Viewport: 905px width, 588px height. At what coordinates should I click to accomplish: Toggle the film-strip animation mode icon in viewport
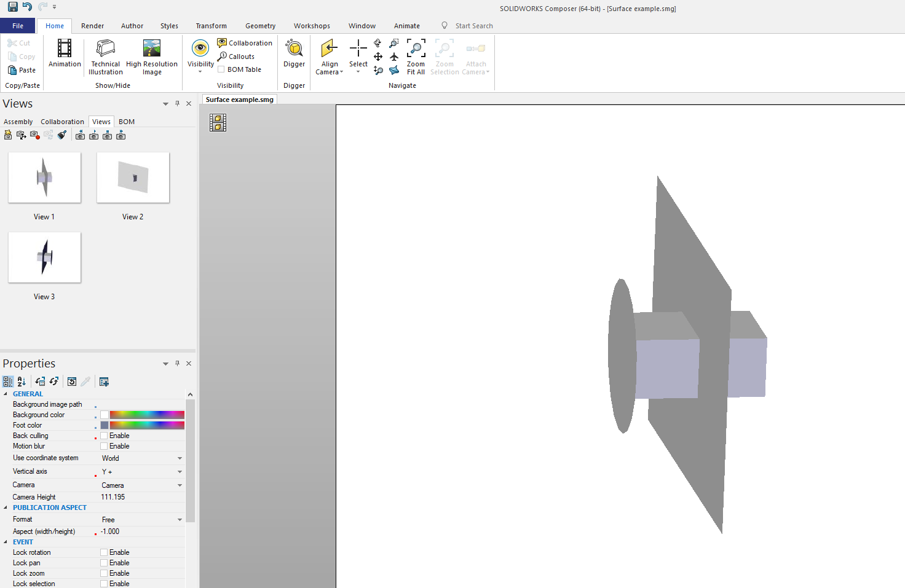218,123
